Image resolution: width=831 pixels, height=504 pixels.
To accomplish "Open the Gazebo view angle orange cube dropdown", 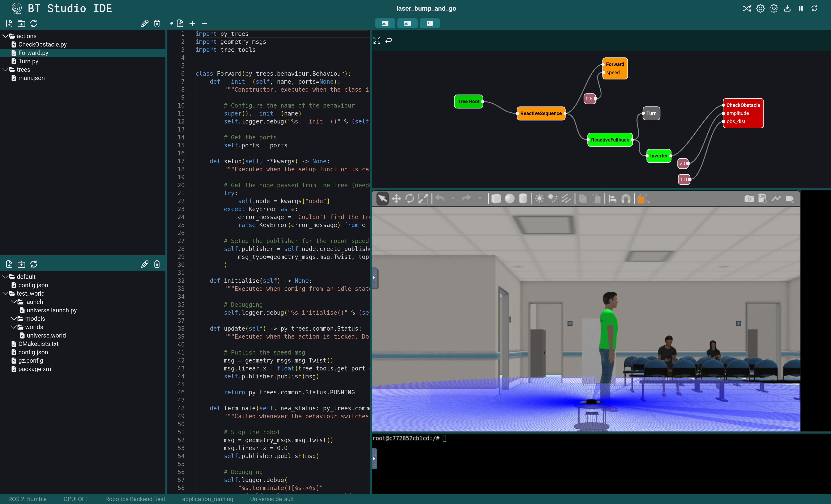I will click(x=643, y=198).
